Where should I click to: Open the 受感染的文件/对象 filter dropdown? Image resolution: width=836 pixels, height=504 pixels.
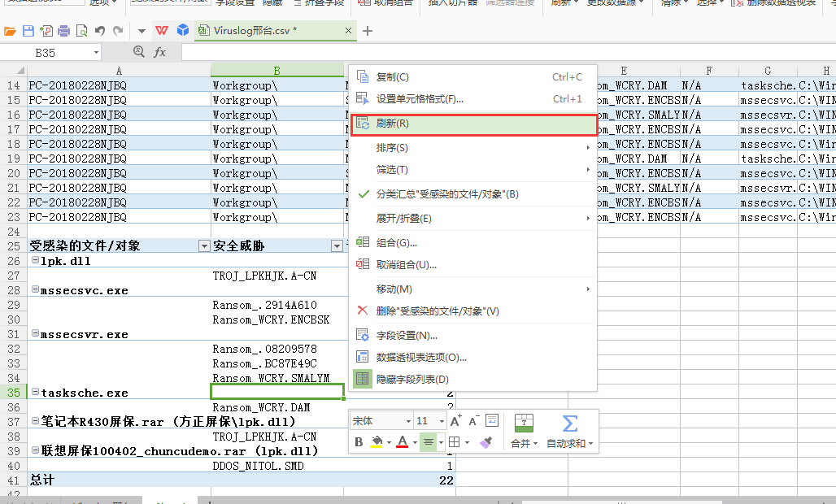pyautogui.click(x=203, y=245)
